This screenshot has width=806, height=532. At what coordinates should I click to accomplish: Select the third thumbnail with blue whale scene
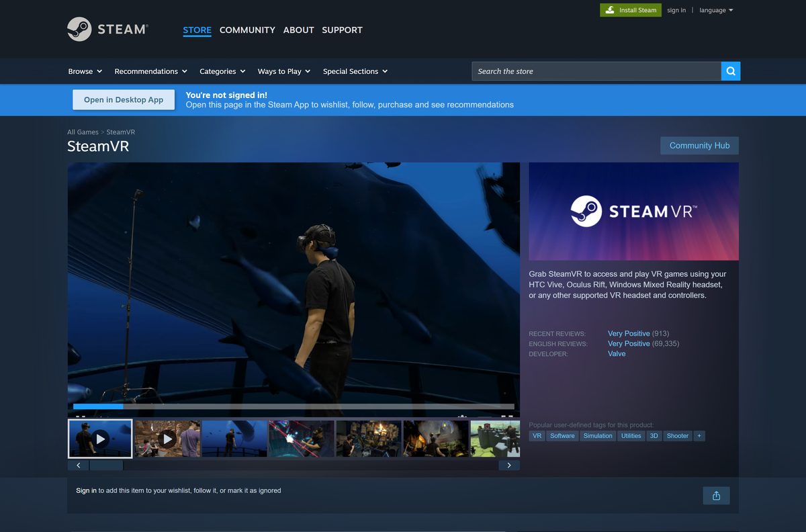point(234,439)
